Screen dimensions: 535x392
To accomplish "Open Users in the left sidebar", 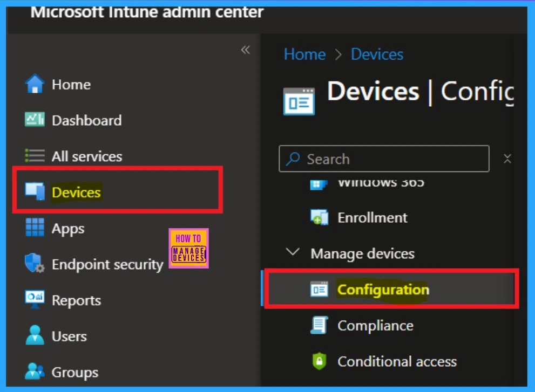I will pyautogui.click(x=69, y=336).
